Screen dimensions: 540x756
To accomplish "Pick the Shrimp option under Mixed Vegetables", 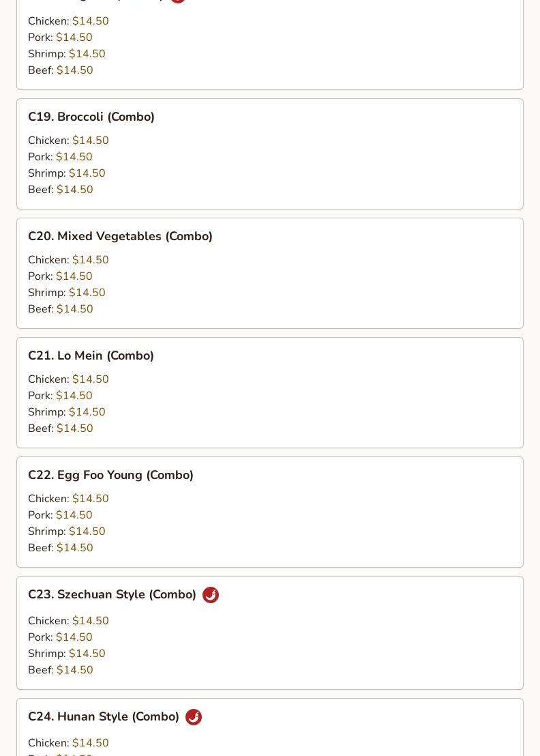I will click(x=87, y=293).
